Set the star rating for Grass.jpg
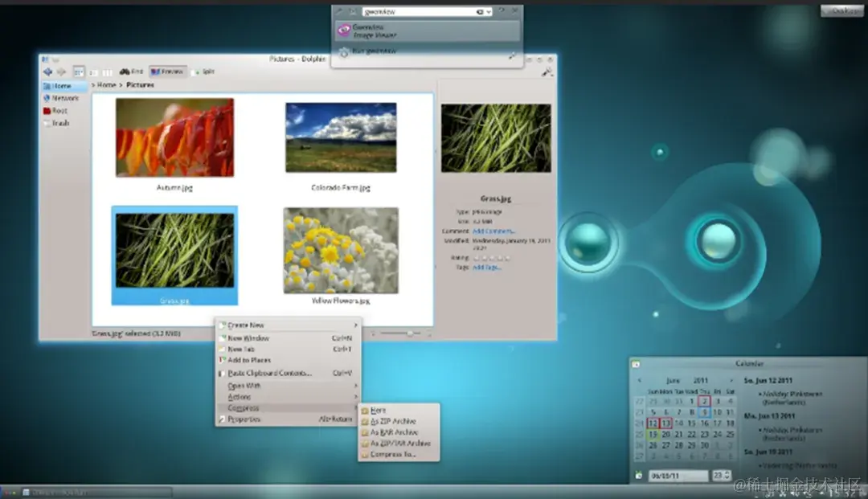This screenshot has width=868, height=499. (492, 258)
